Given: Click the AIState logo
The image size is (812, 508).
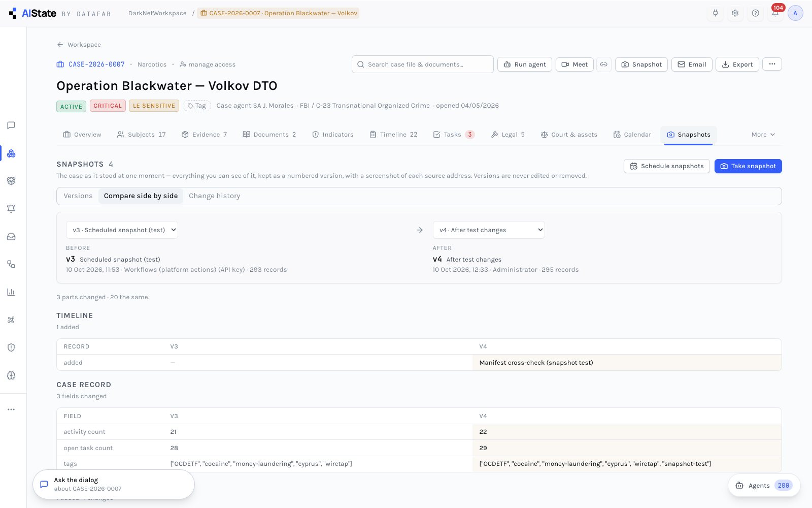Looking at the screenshot, I should coord(32,13).
